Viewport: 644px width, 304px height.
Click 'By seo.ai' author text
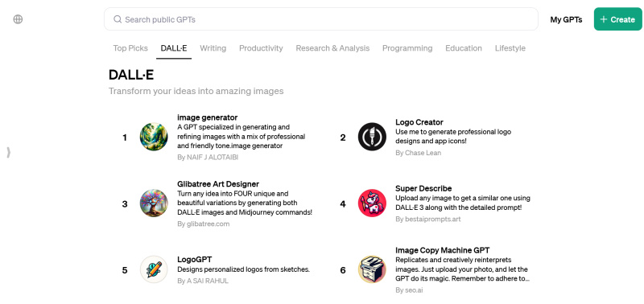click(x=409, y=290)
